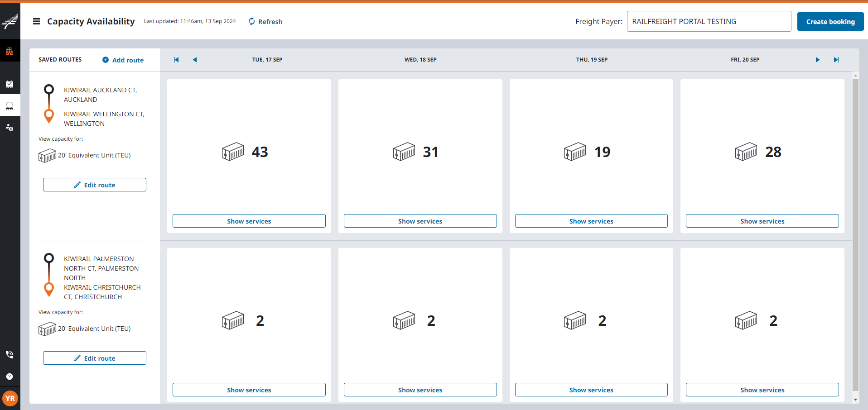Open the orange building icon in sidebar
This screenshot has width=868, height=410.
click(10, 51)
